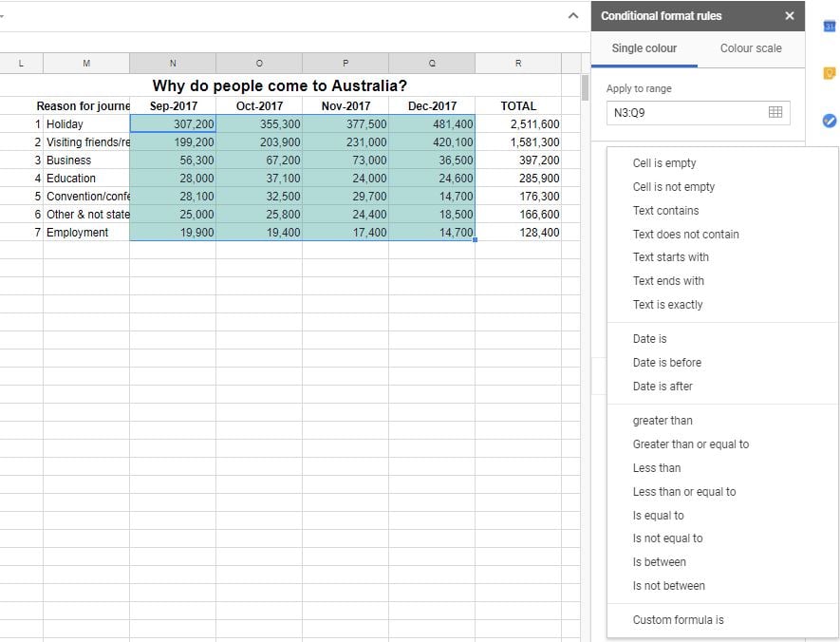Open Google Tasks side panel icon
Image resolution: width=840 pixels, height=642 pixels.
[x=830, y=121]
